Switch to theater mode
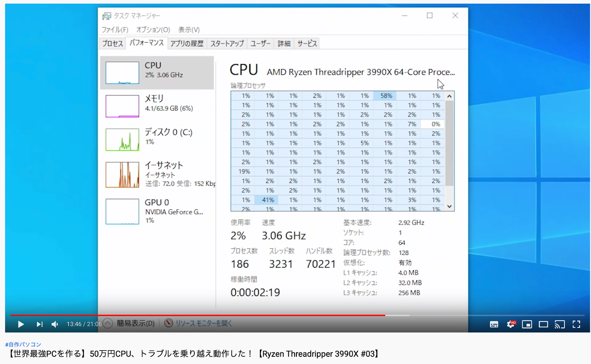This screenshot has width=591, height=364. pyautogui.click(x=543, y=324)
